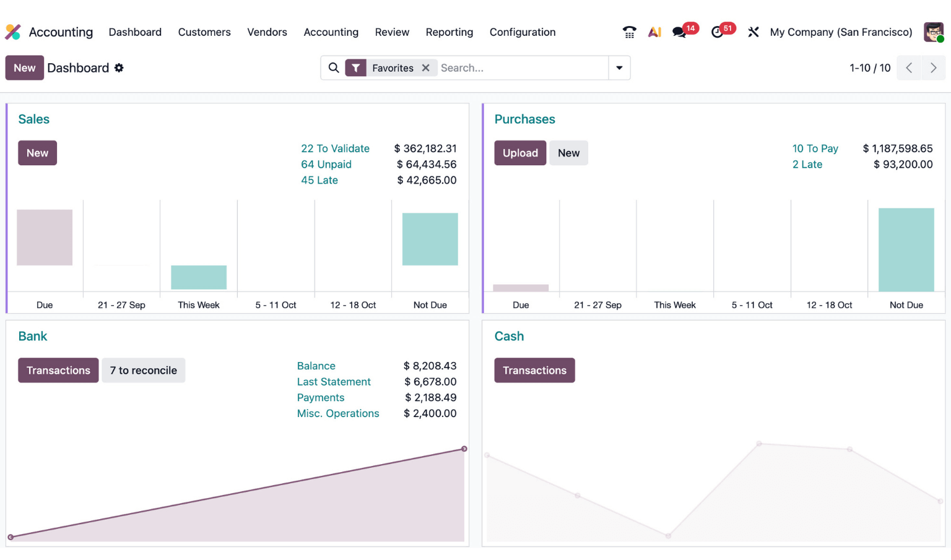
Task: Click the Odoo Accounting app logo
Action: 13,32
